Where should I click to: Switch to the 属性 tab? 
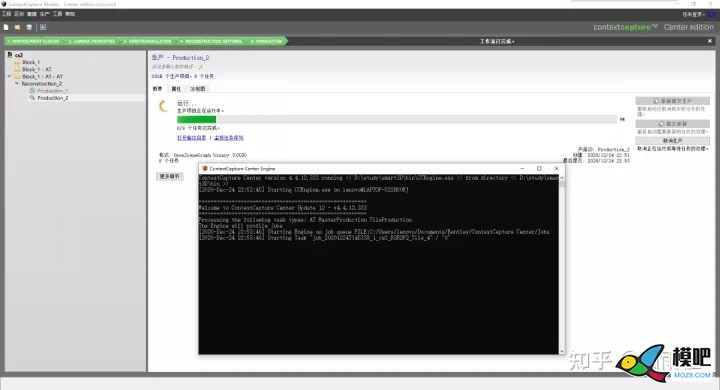click(176, 89)
